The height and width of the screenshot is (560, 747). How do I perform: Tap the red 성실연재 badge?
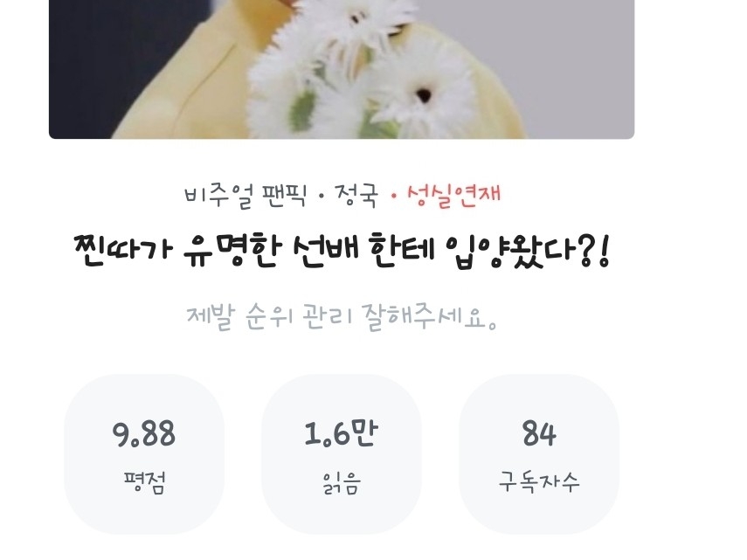click(x=453, y=195)
